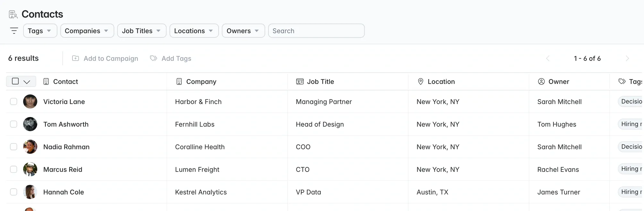
Task: Expand the selection options chevron in header
Action: (27, 82)
